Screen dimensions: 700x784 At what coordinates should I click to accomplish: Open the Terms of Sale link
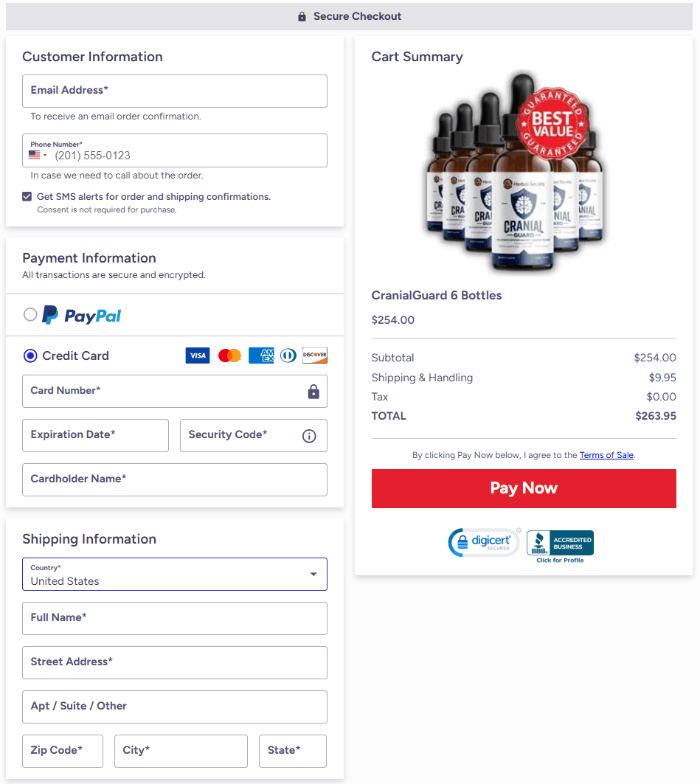(606, 455)
